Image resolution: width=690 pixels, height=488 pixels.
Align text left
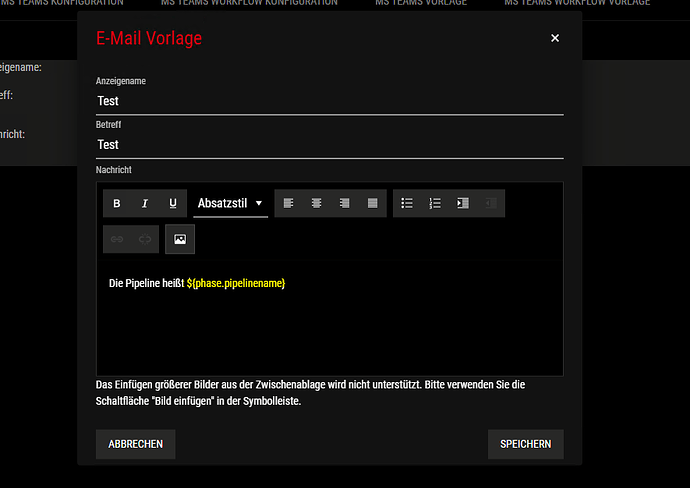tap(288, 203)
